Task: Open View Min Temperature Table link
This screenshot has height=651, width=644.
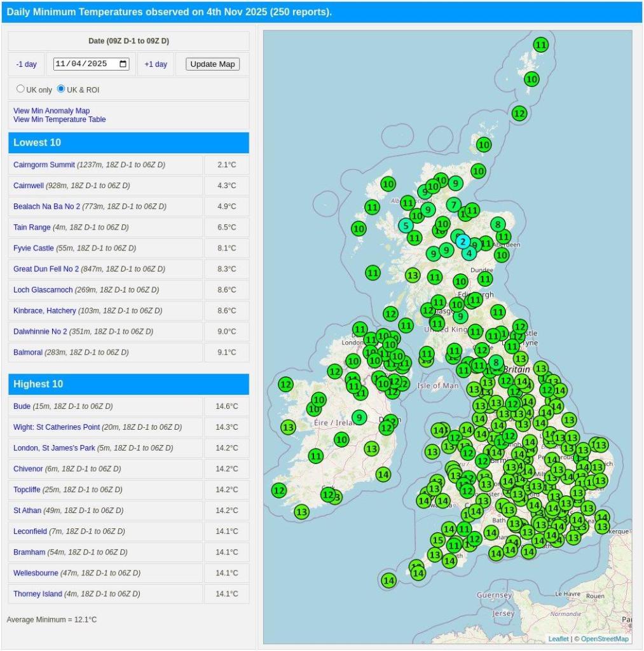Action: tap(60, 120)
